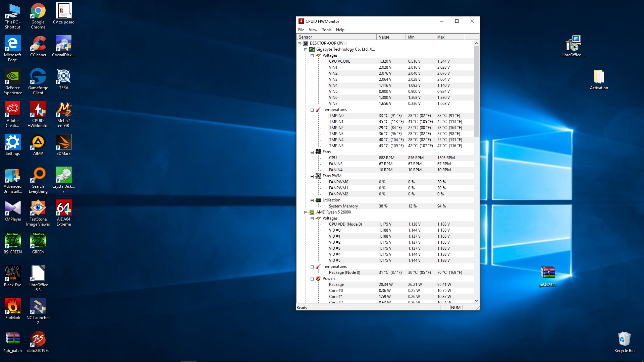Open the View menu in HWMonitor
This screenshot has width=644, height=362.
[x=313, y=30]
